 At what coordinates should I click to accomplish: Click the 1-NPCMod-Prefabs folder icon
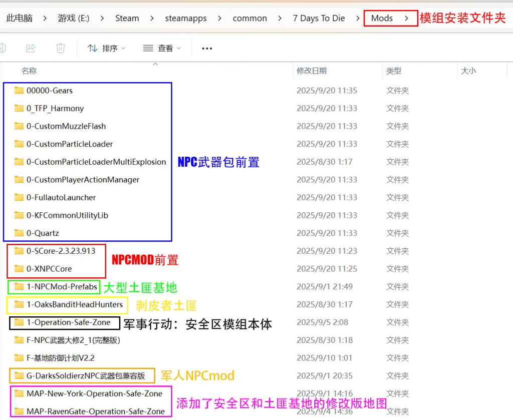(x=19, y=287)
